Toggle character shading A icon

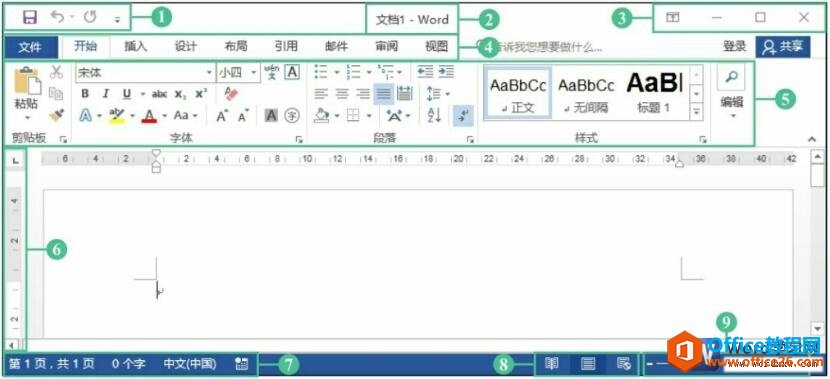(271, 115)
